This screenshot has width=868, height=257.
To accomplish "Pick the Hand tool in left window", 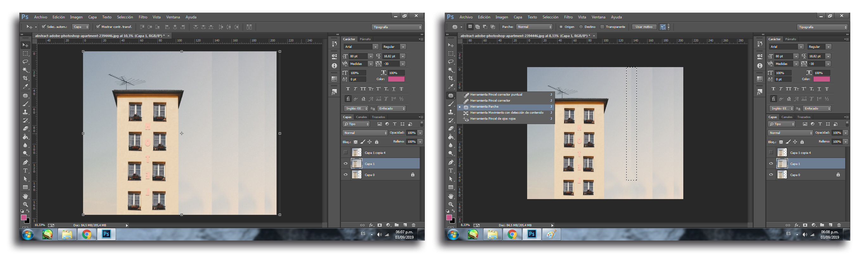I will click(x=25, y=196).
